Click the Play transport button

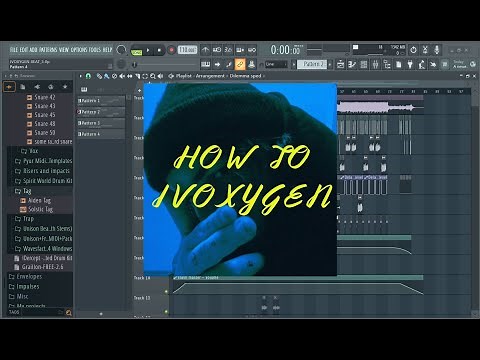[x=148, y=50]
